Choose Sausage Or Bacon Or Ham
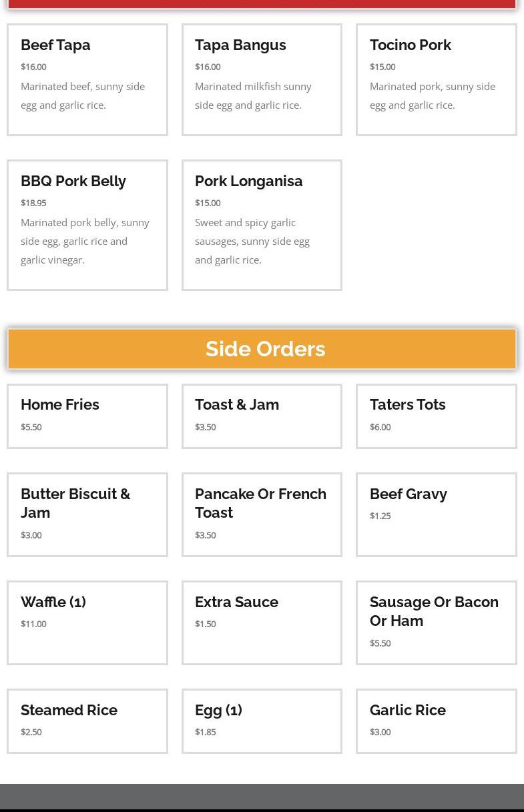This screenshot has width=524, height=812. pos(434,611)
